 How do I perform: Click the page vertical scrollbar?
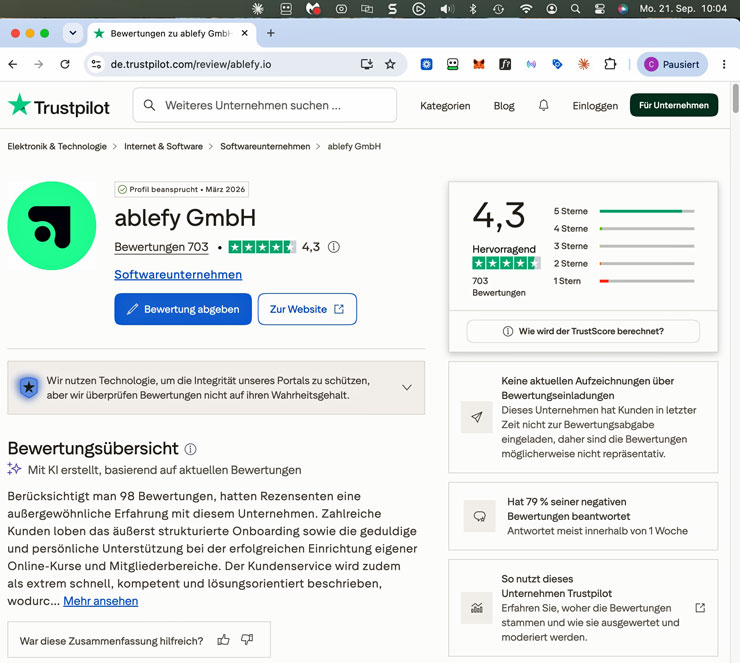pos(735,98)
